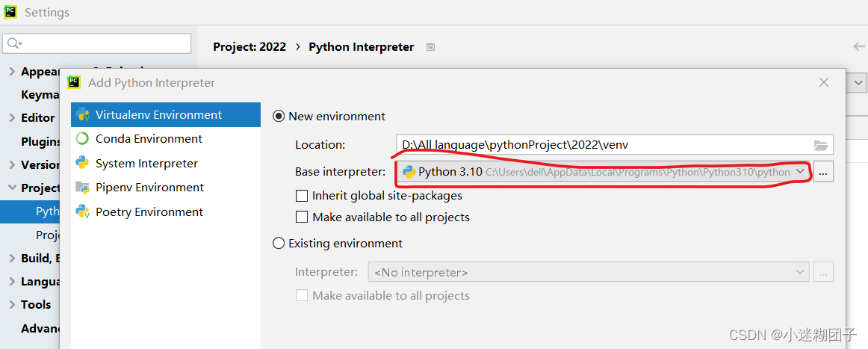Open Plugins settings page
This screenshot has width=868, height=349.
[x=40, y=141]
